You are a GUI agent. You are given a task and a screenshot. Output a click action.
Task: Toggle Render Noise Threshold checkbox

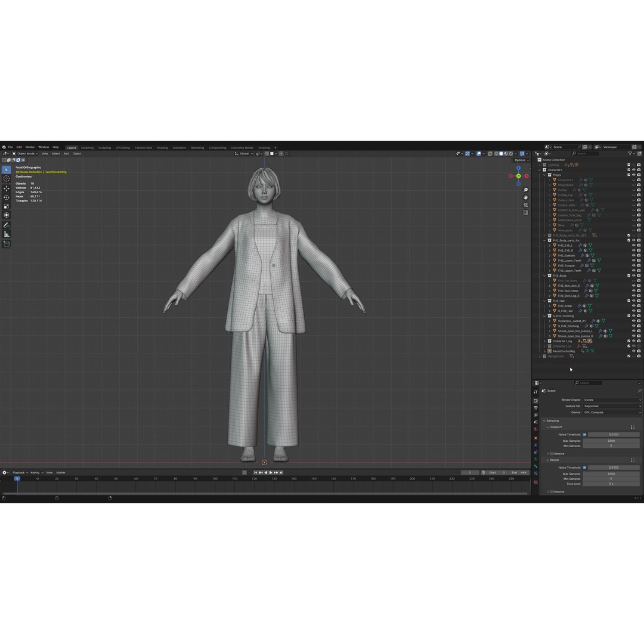[584, 467]
